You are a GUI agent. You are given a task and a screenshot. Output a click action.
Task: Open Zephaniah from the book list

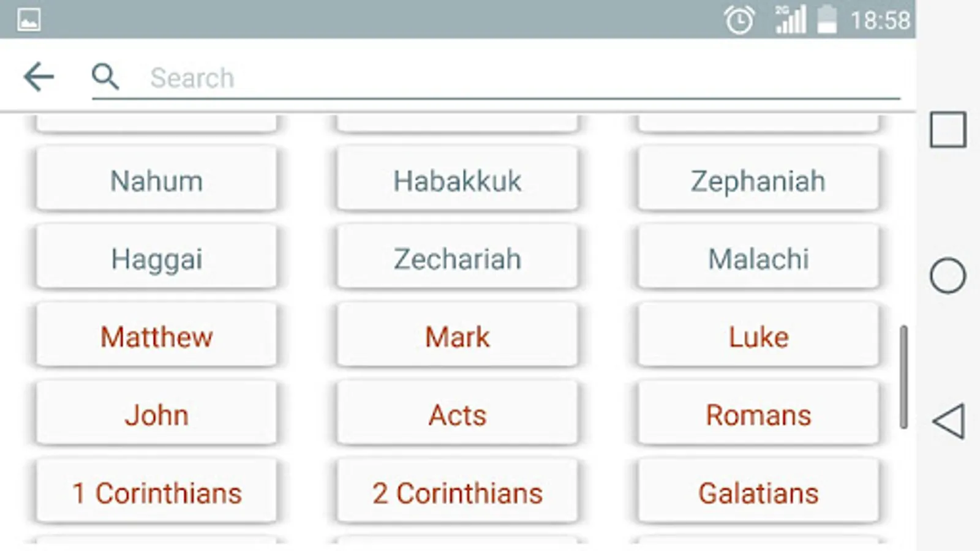(x=758, y=180)
